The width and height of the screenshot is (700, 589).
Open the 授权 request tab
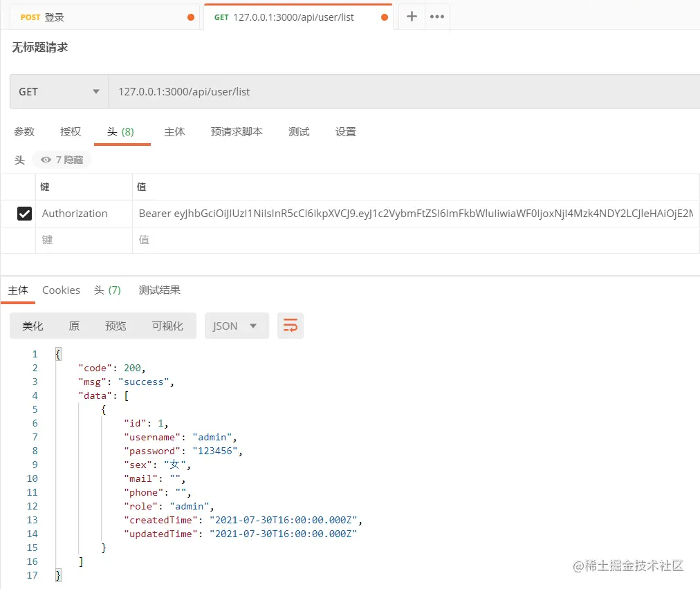tap(71, 132)
